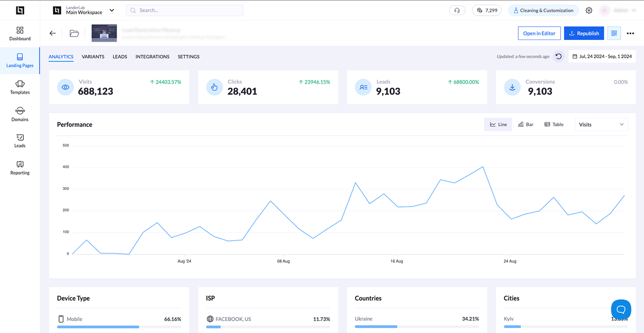Open support via the headset icon
The image size is (644, 333).
pos(457,10)
